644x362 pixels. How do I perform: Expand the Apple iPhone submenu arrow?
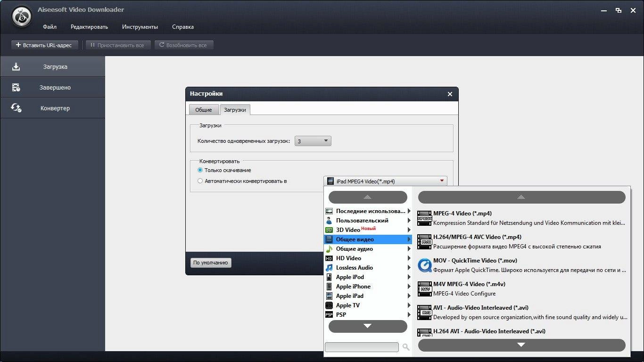[x=409, y=287]
